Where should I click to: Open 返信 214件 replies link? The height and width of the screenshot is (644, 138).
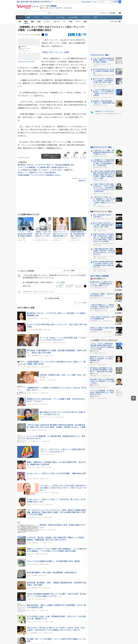(27, 286)
